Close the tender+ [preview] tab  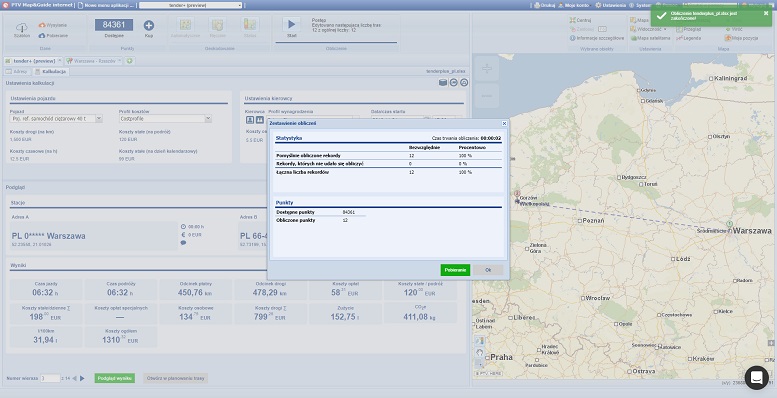click(x=59, y=60)
